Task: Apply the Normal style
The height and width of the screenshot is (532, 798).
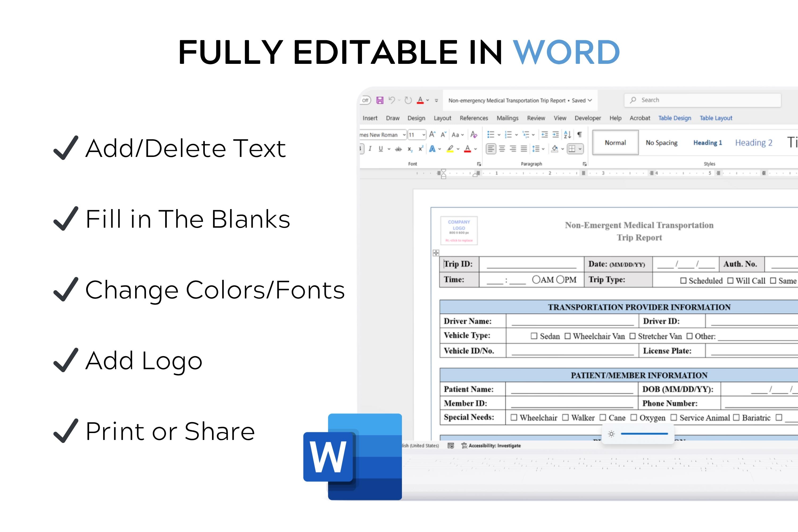Action: point(616,143)
